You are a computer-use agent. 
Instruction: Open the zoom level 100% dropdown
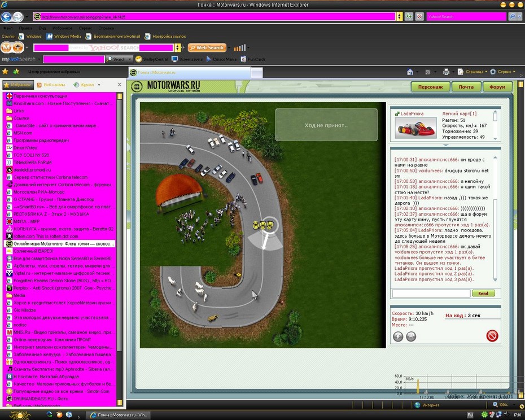(x=514, y=405)
